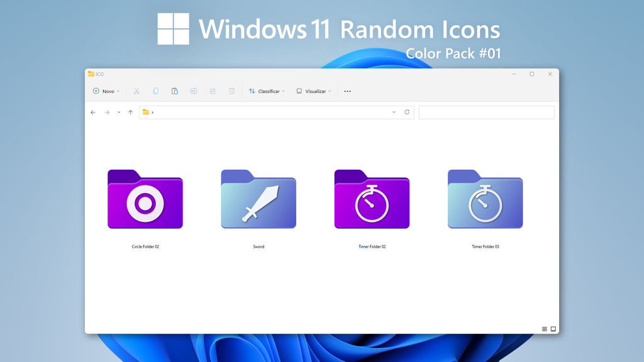Click the Rename icon in toolbar

click(194, 91)
